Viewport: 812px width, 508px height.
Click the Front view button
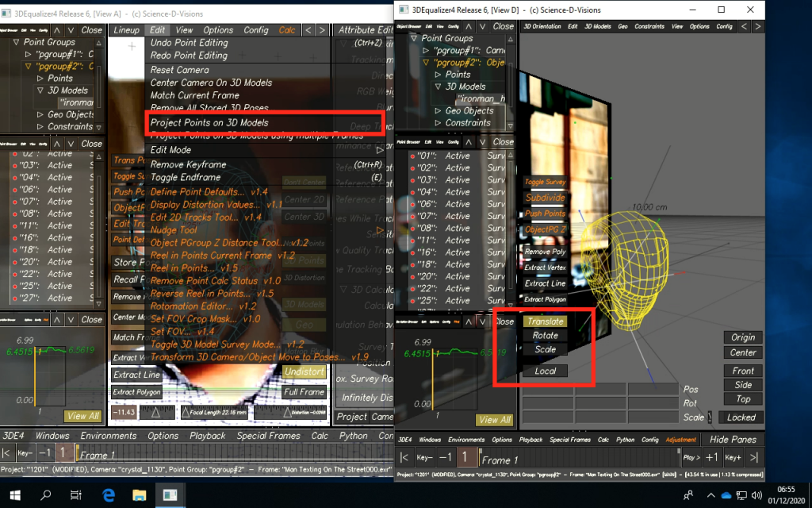743,371
